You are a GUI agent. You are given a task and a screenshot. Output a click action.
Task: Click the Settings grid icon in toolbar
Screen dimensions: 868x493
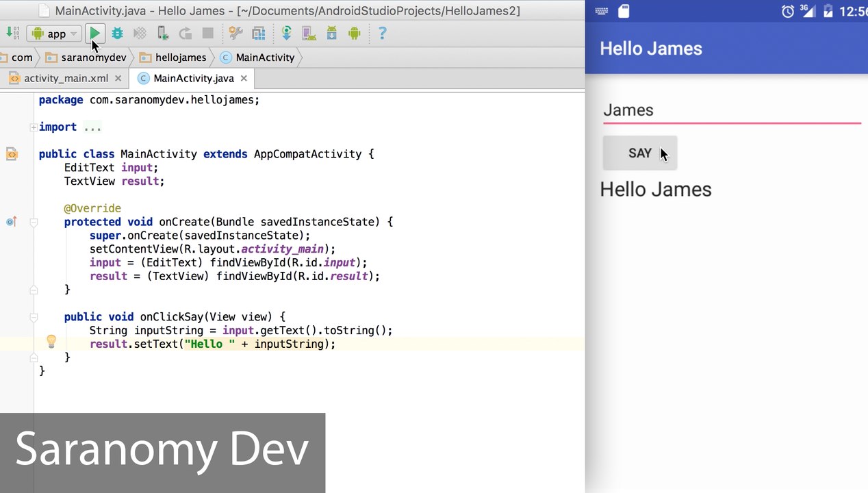click(259, 33)
